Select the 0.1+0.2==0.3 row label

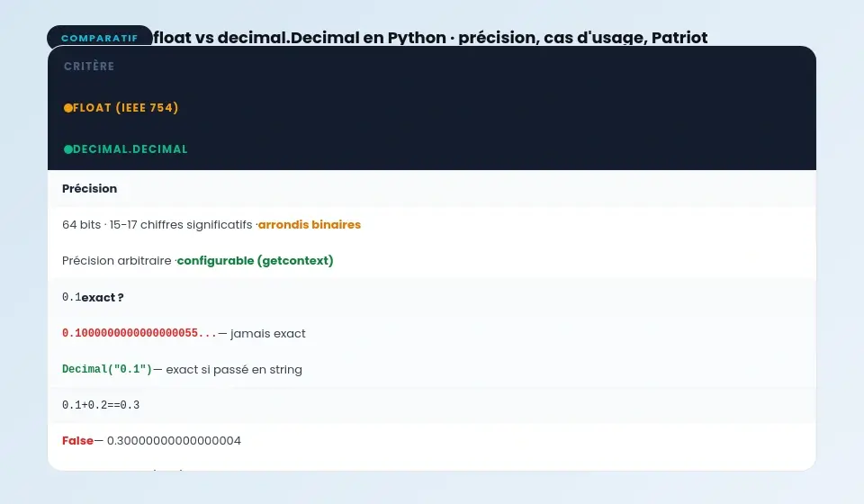coord(101,405)
